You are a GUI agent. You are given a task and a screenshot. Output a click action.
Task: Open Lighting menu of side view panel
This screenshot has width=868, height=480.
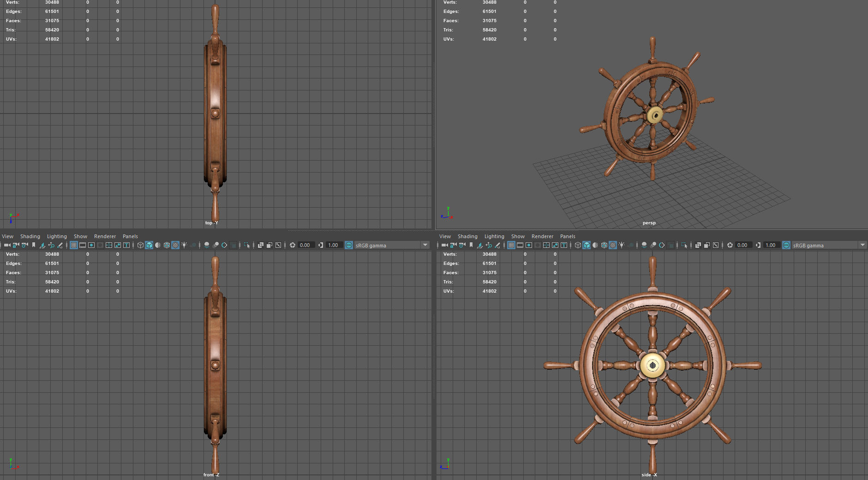point(494,236)
